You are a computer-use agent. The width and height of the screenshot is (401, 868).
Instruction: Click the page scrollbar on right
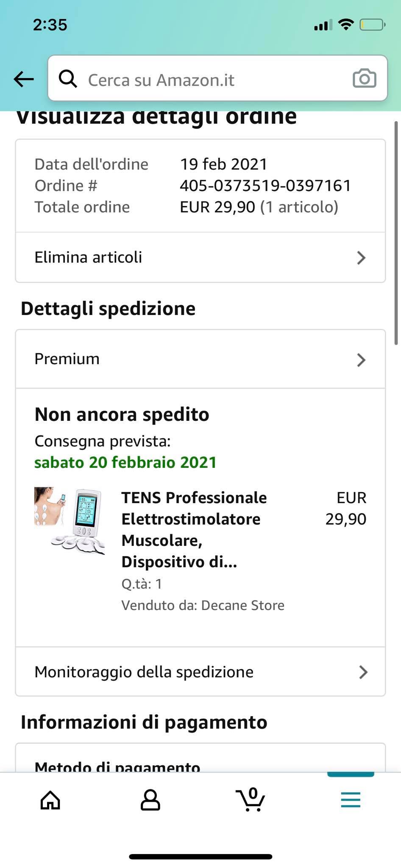[x=396, y=233]
